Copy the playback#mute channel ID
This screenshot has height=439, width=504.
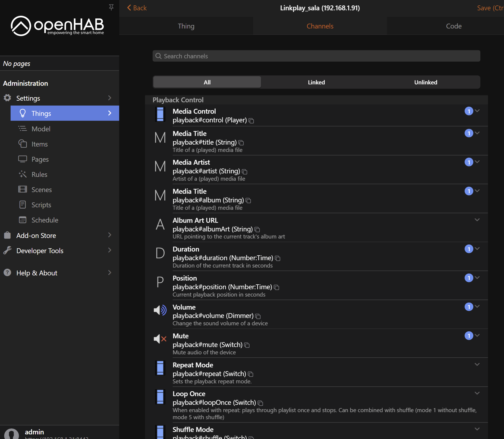click(247, 345)
